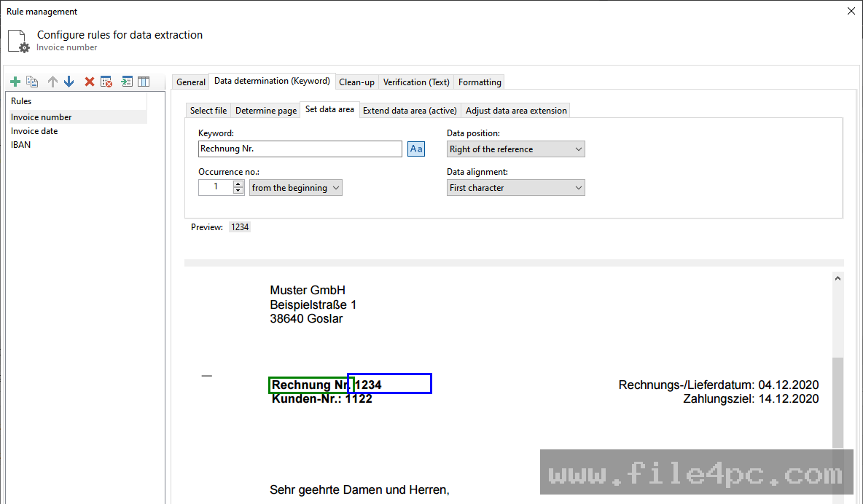
Task: Switch to the General tab
Action: (191, 82)
